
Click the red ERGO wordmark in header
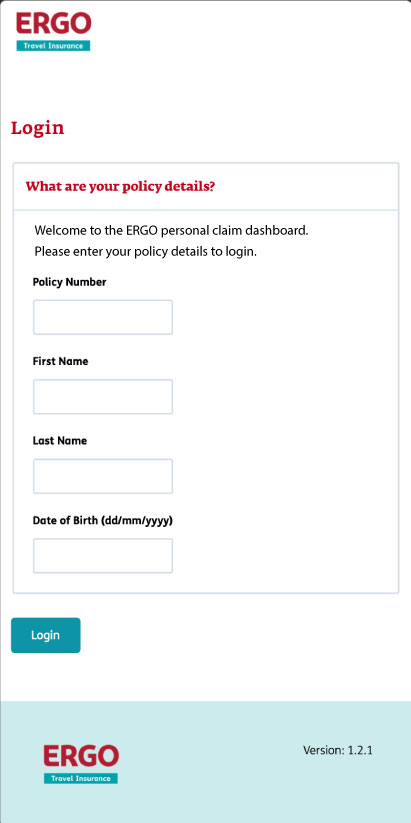click(54, 24)
